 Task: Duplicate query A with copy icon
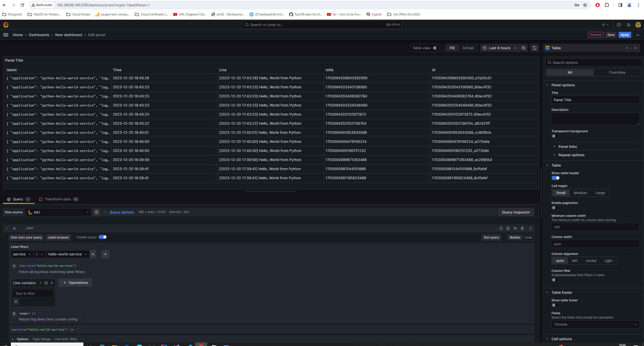[x=508, y=228]
